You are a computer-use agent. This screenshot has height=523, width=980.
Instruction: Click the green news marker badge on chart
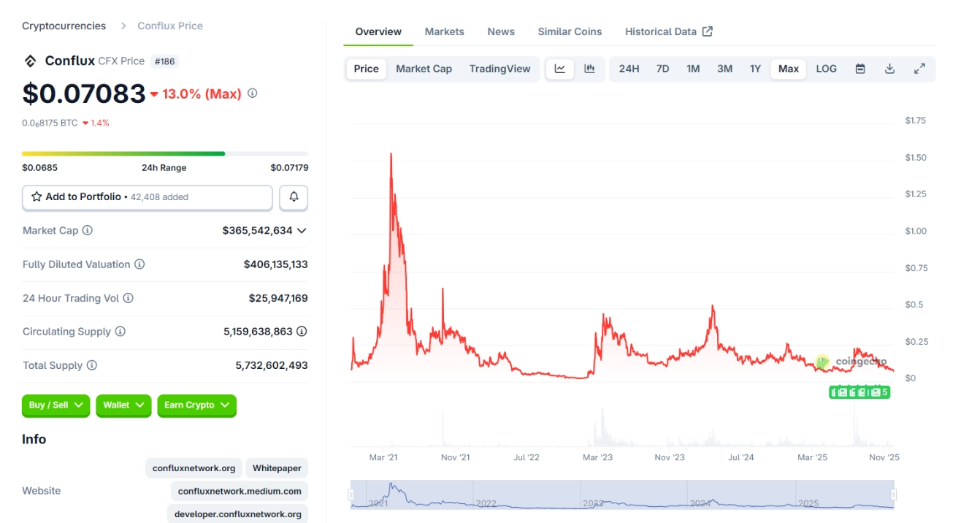click(x=858, y=392)
